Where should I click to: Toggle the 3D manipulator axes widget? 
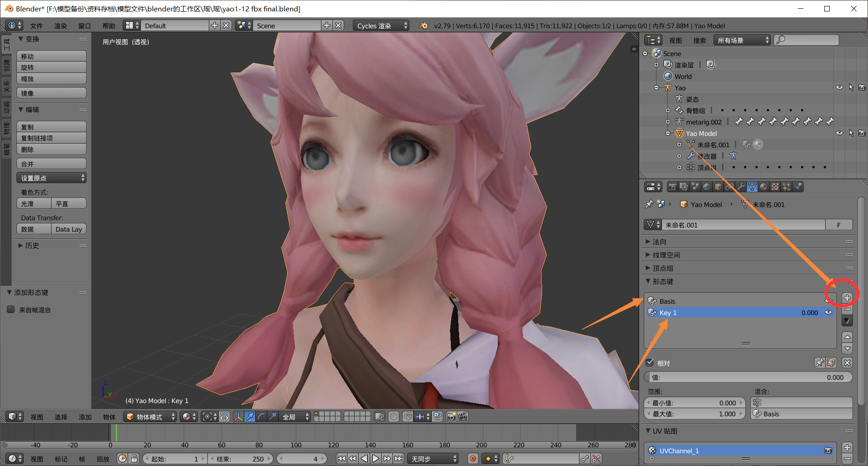pos(238,417)
